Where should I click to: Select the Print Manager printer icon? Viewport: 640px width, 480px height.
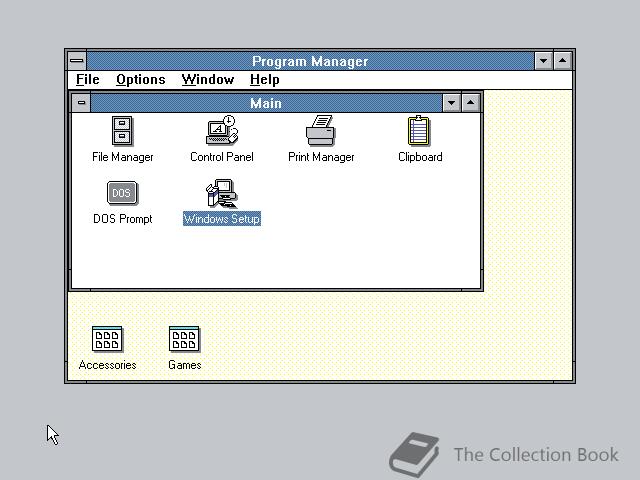pyautogui.click(x=321, y=131)
